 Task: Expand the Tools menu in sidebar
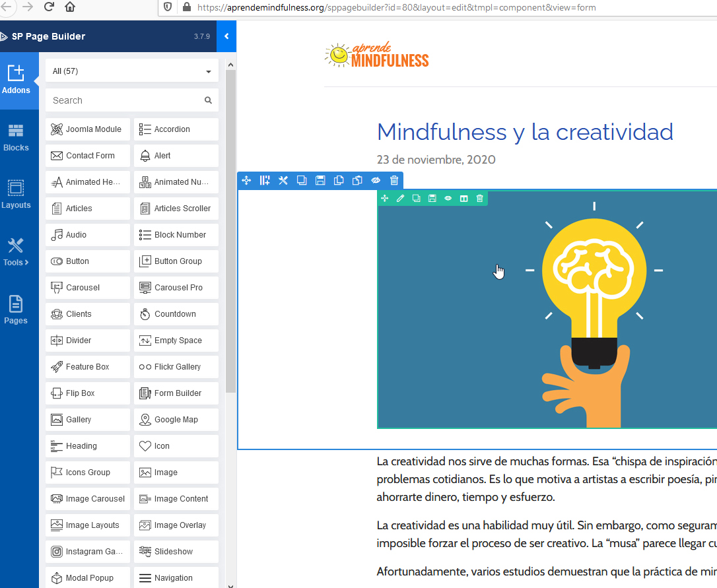pyautogui.click(x=16, y=252)
